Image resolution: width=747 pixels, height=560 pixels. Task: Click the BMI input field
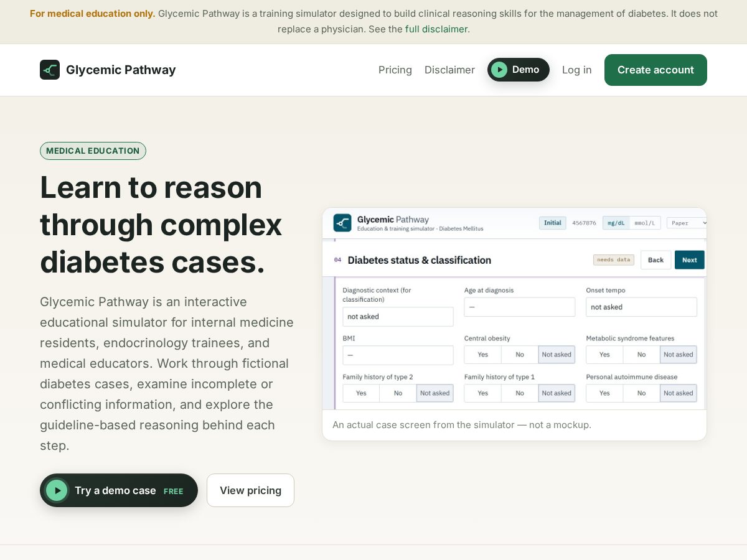click(x=398, y=355)
